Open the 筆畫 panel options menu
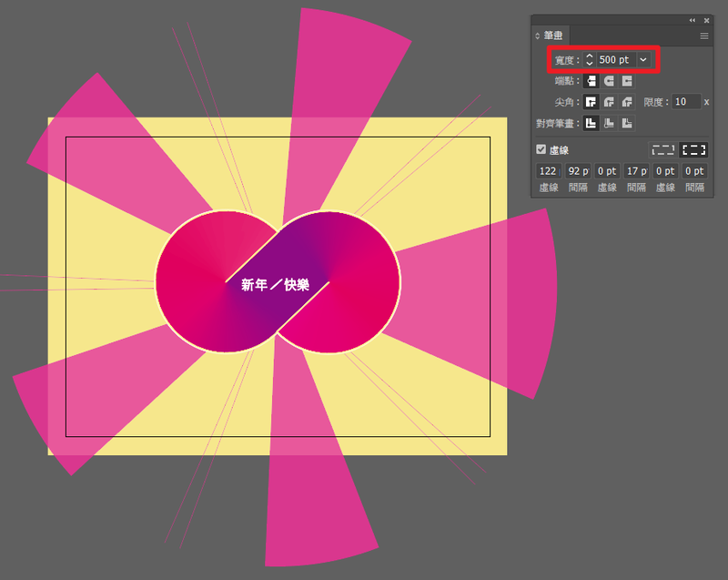The width and height of the screenshot is (728, 580). [703, 36]
